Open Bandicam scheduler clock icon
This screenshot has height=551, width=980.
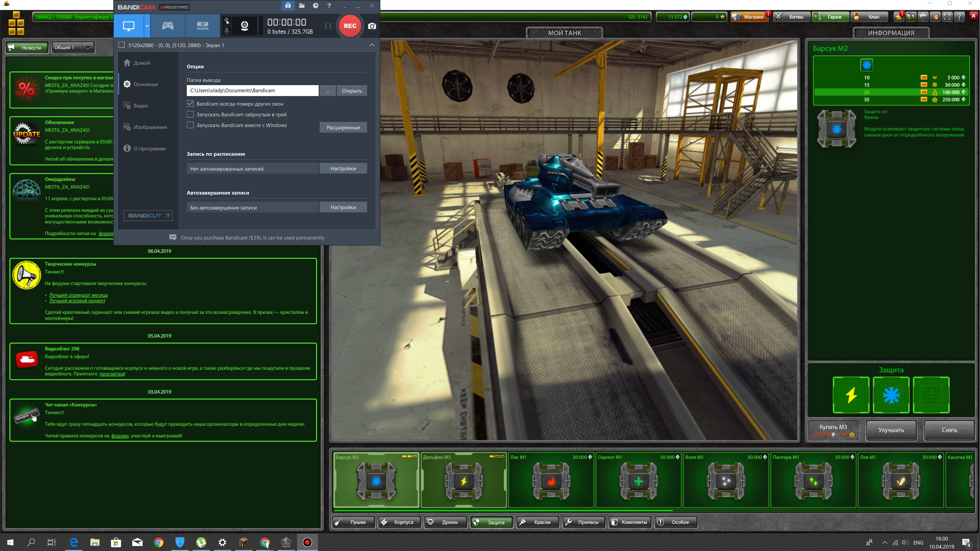[x=315, y=6]
